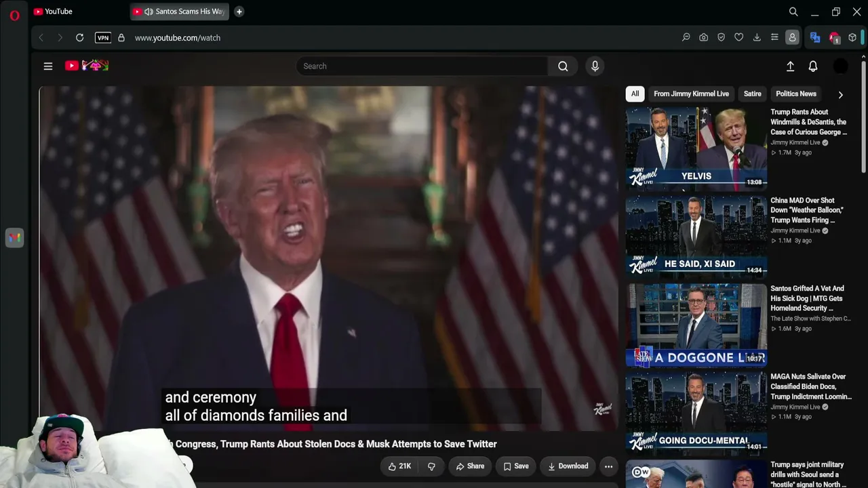Choose the 'Politics News' filter chip
Viewport: 868px width, 488px height.
[x=796, y=94]
